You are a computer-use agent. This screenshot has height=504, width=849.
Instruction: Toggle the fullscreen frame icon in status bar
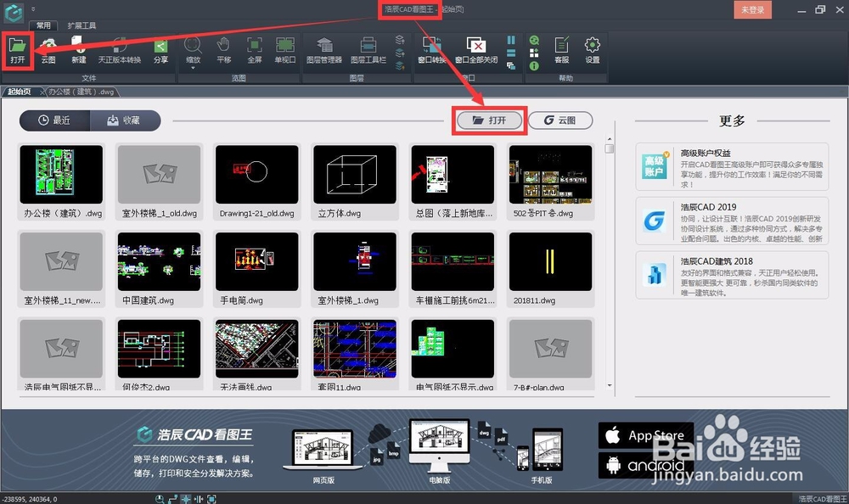point(211,499)
